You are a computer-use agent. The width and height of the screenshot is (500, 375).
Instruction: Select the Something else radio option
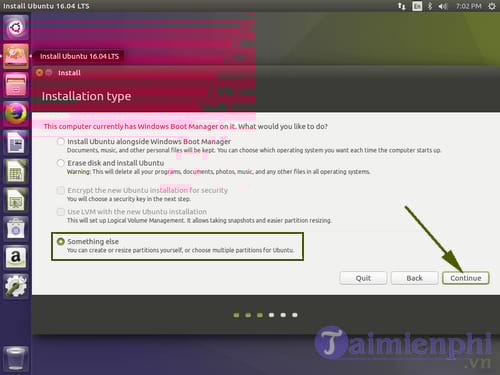point(60,241)
